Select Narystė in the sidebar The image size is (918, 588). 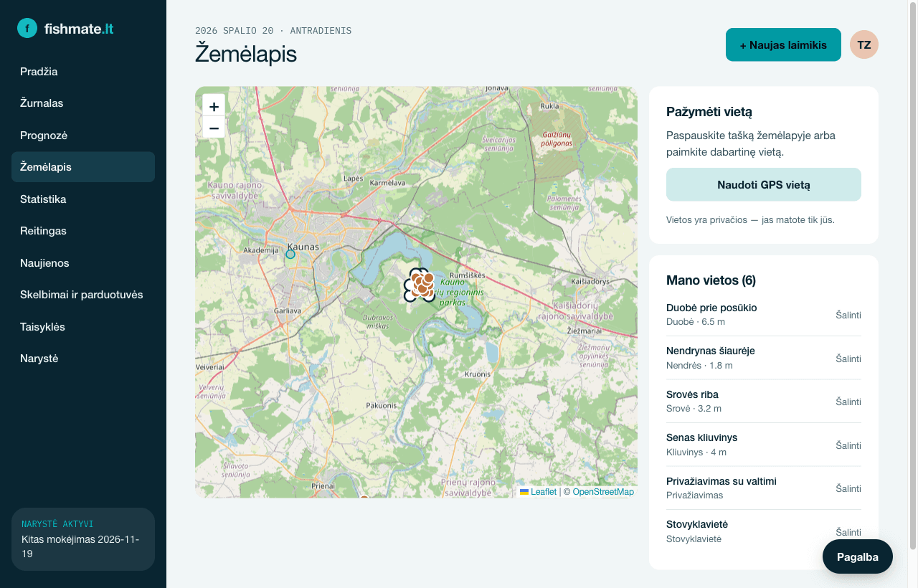(83, 359)
